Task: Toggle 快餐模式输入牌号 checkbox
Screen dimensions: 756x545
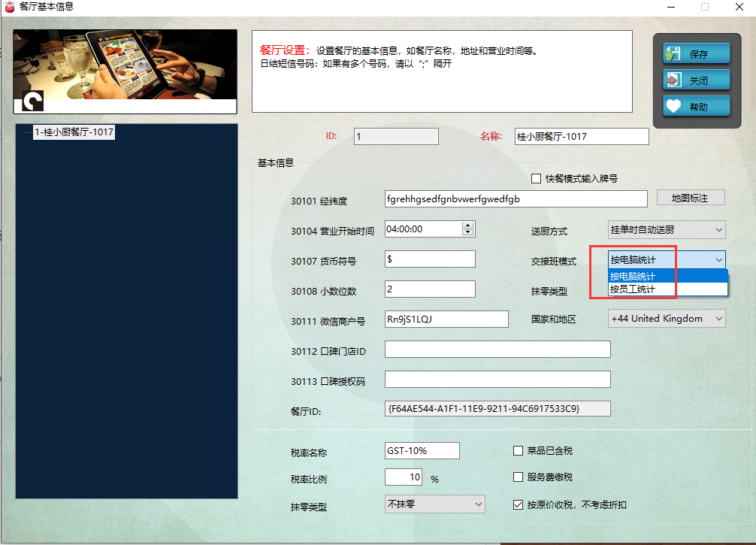Action: tap(536, 178)
